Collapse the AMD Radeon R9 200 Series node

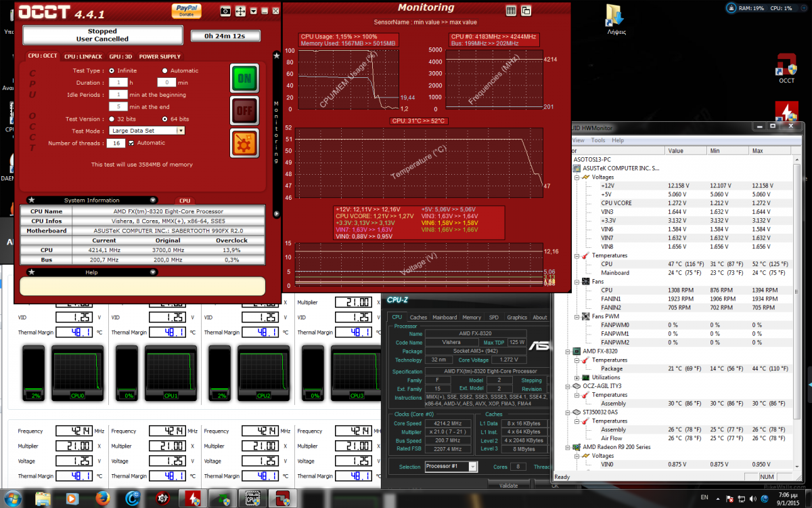567,447
